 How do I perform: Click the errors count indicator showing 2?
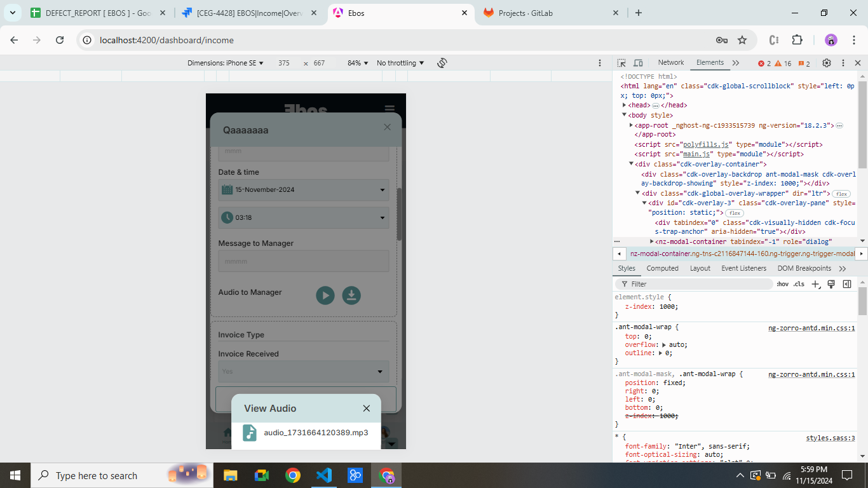click(764, 64)
